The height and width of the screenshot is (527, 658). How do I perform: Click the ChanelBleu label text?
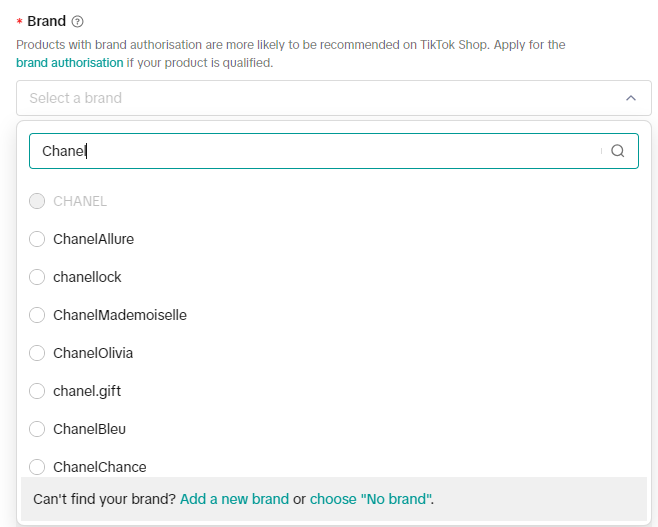[x=89, y=429]
